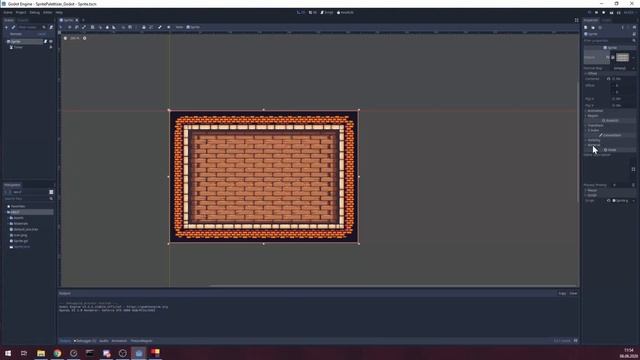Activate the Ruler Mode tool

click(114, 27)
